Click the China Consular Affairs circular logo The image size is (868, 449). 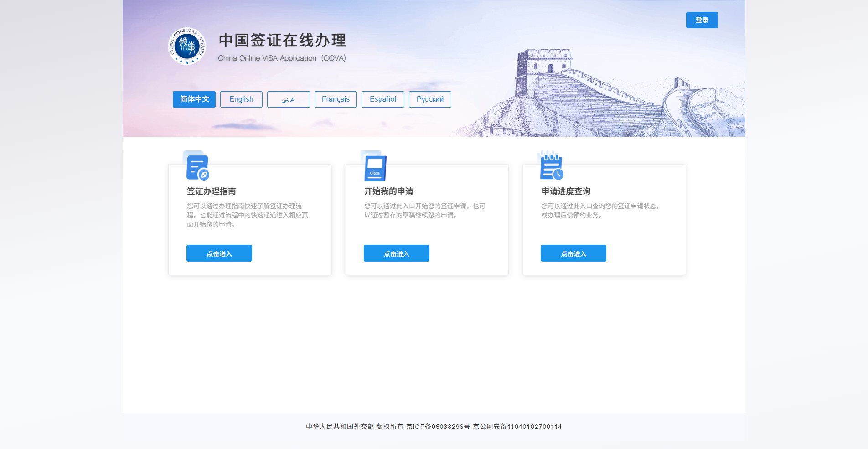click(186, 46)
